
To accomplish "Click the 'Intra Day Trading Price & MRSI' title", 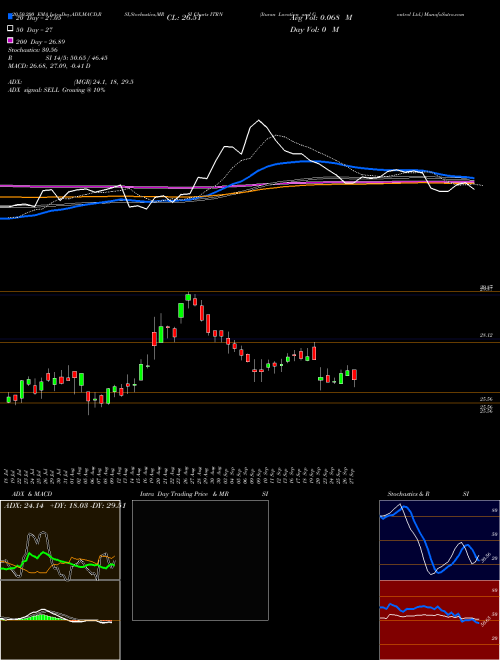I will [x=204, y=494].
